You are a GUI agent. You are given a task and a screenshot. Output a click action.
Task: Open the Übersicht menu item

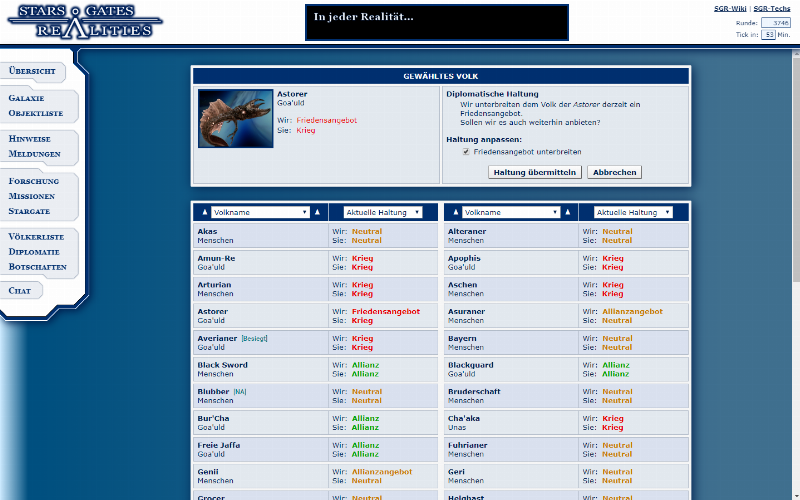click(34, 72)
